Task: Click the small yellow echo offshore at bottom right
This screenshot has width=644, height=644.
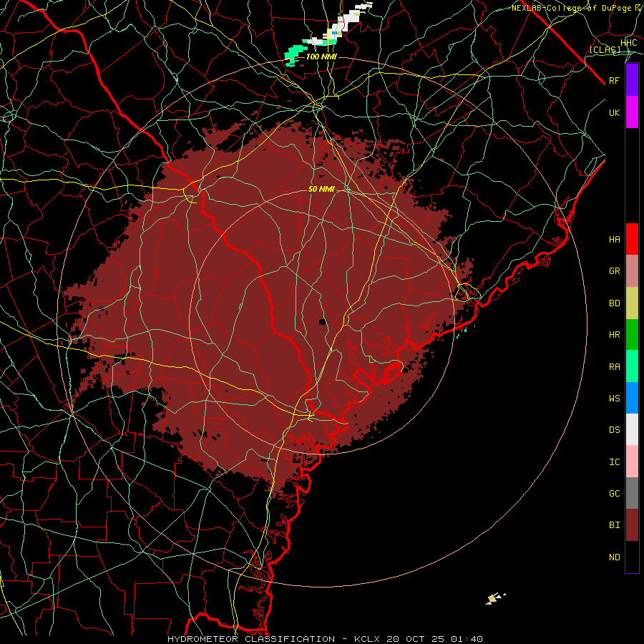Action: click(x=492, y=599)
